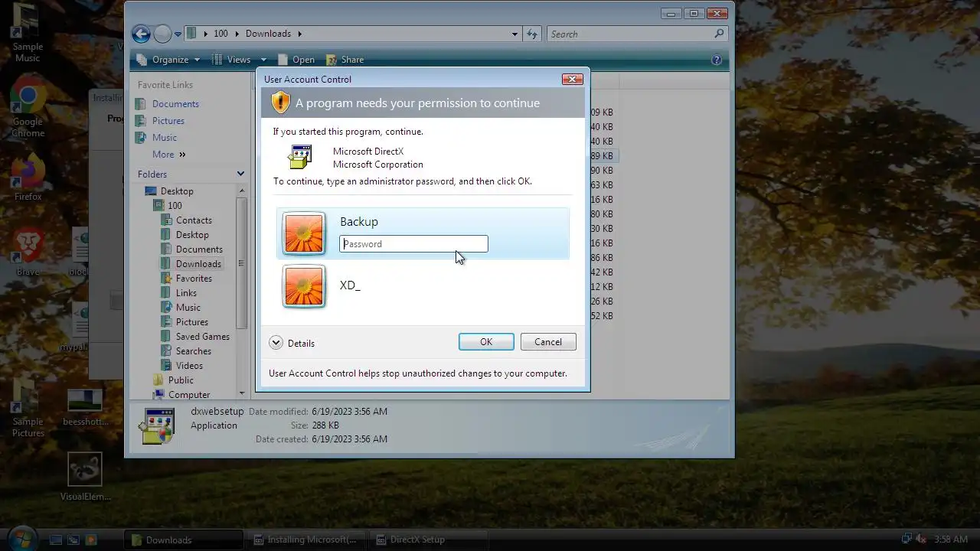Click the XD_ account flower picture

304,286
